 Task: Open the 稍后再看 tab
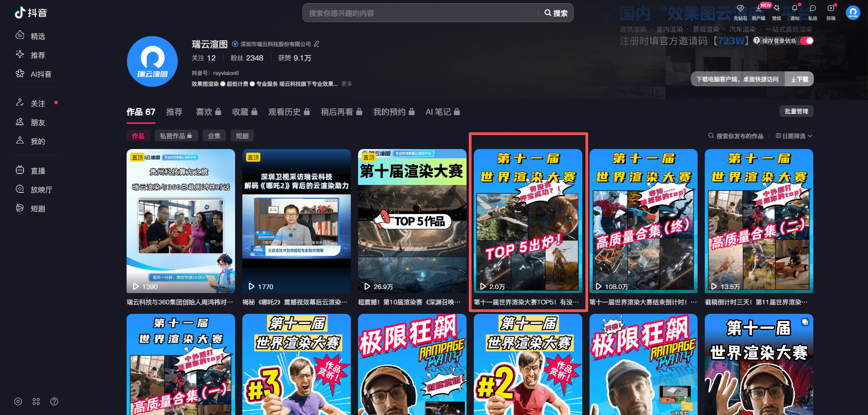[341, 112]
